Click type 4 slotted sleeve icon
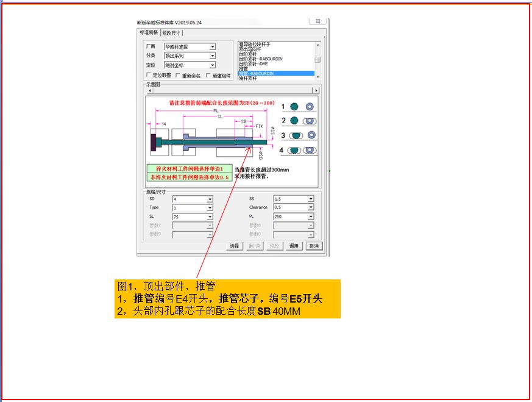The image size is (532, 402). (310, 150)
